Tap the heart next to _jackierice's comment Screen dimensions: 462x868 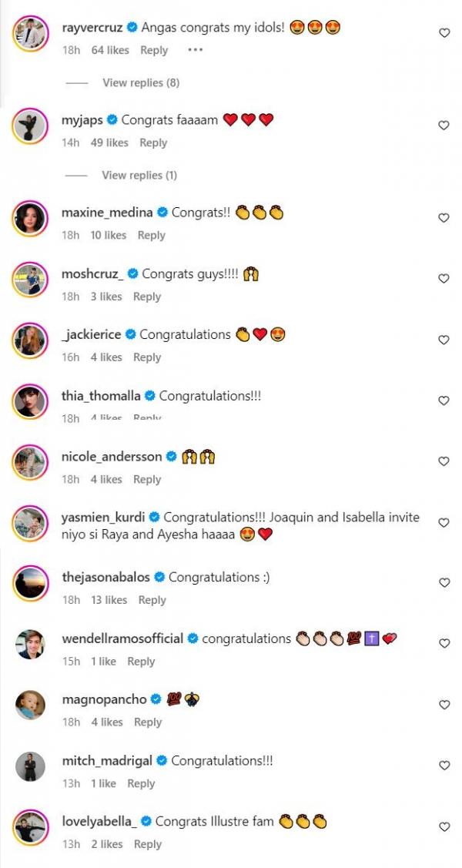click(444, 340)
